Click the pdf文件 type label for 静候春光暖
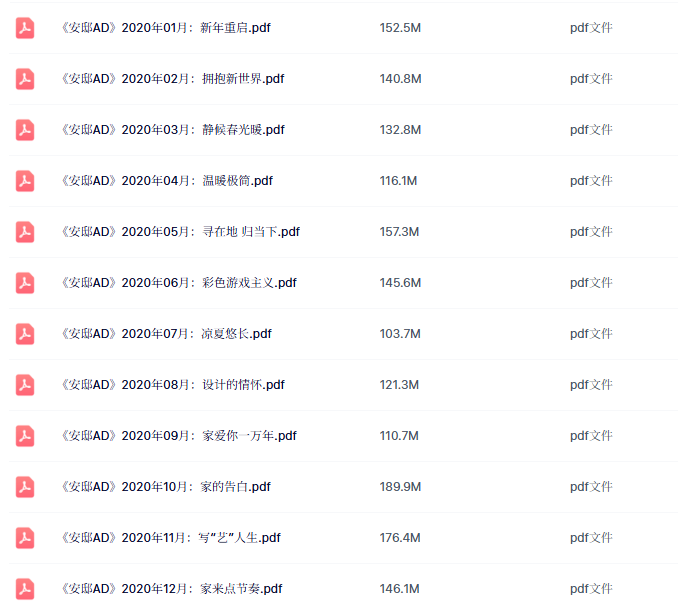Screen dimensions: 678x612 click(591, 130)
